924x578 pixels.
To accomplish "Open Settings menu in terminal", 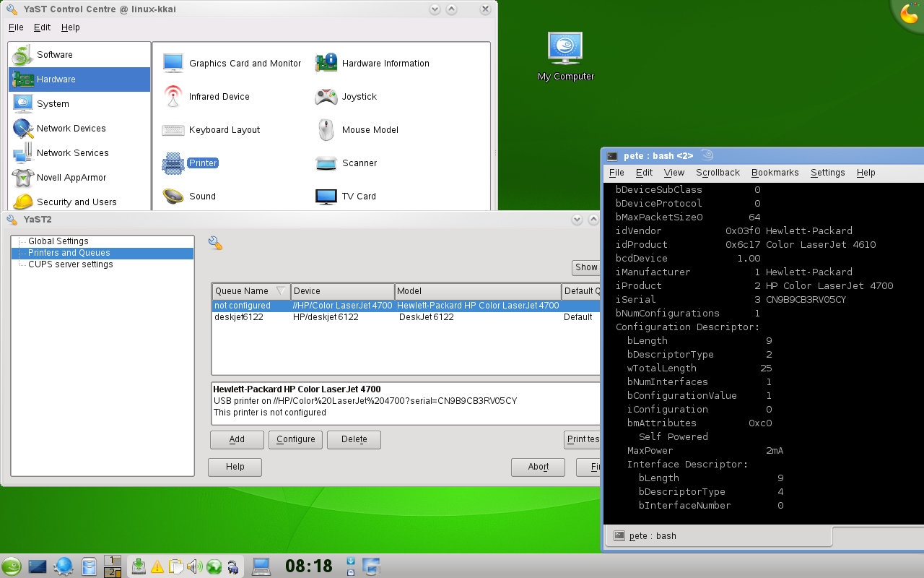I will pyautogui.click(x=827, y=173).
